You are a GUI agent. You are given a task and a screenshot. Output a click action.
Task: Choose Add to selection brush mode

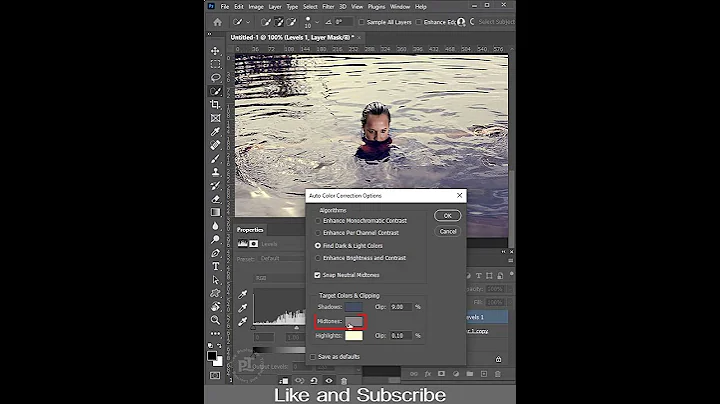click(x=279, y=22)
